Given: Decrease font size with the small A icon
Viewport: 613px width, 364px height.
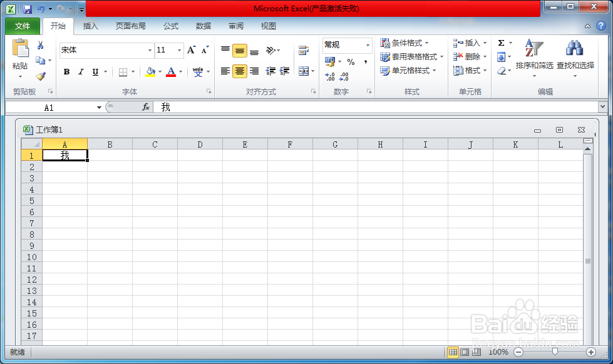Looking at the screenshot, I should pyautogui.click(x=205, y=50).
